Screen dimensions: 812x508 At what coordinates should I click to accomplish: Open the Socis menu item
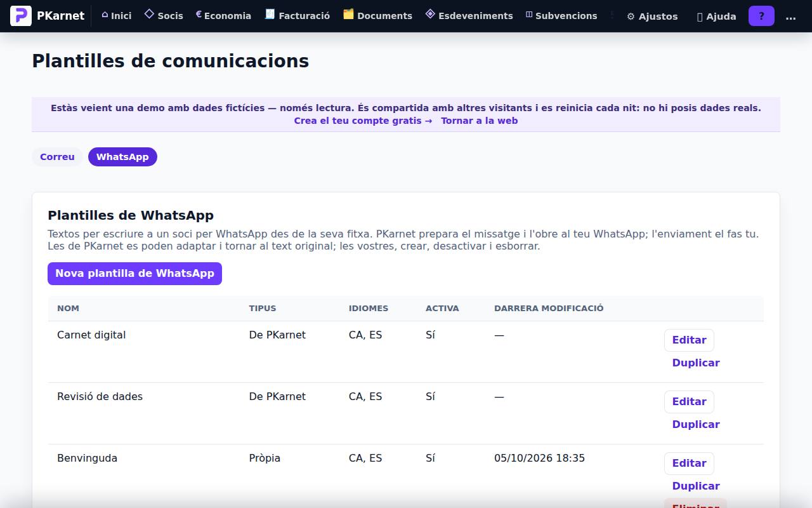[x=164, y=16]
